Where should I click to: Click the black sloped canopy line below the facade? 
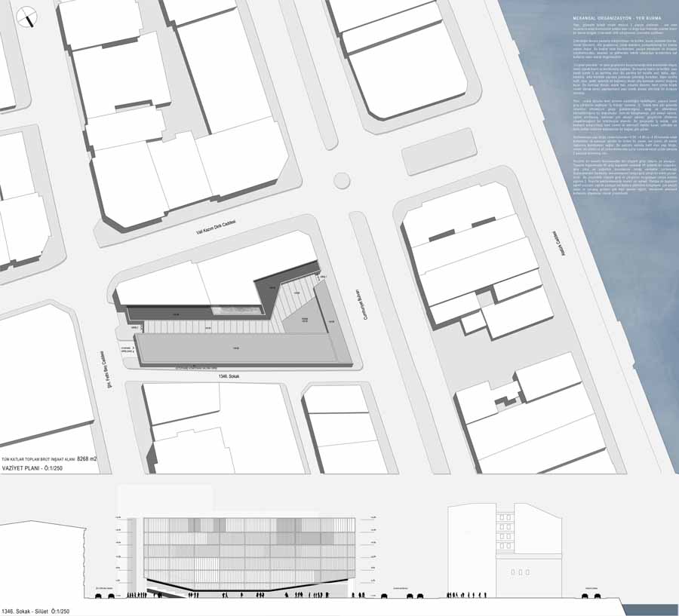(x=250, y=585)
